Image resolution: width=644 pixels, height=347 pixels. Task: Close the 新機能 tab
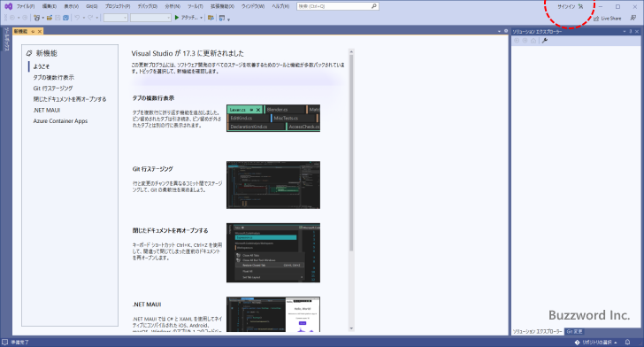[x=40, y=31]
